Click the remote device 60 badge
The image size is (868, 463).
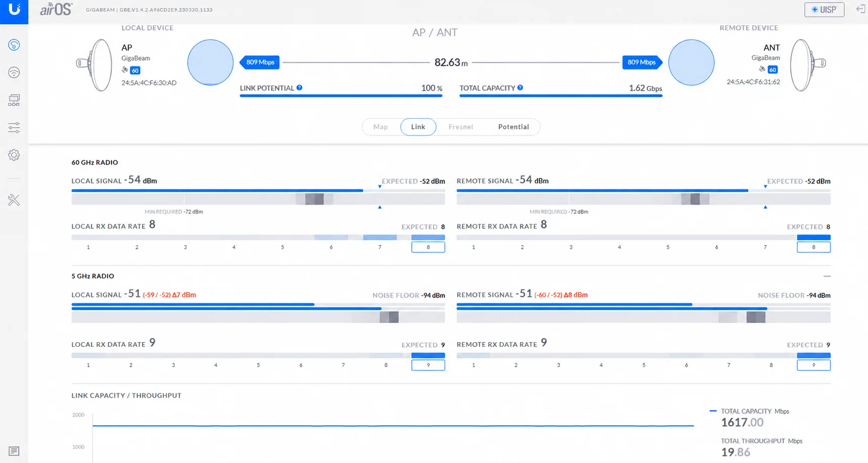tap(772, 70)
